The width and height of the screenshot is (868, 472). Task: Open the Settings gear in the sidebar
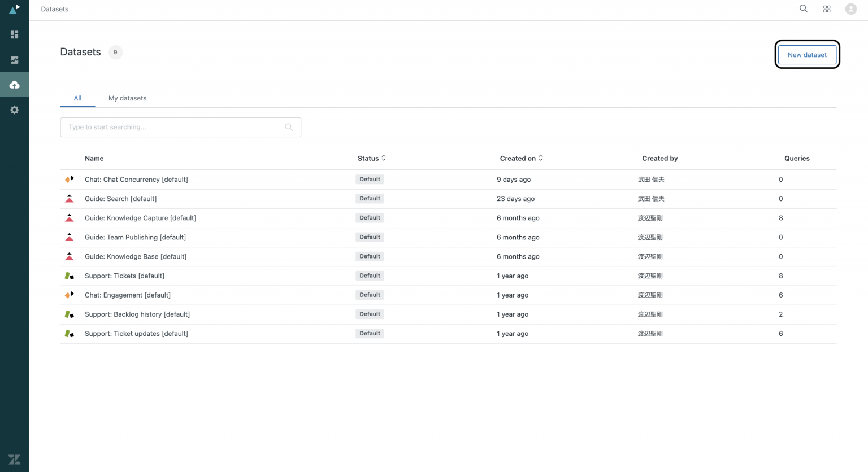[x=14, y=110]
